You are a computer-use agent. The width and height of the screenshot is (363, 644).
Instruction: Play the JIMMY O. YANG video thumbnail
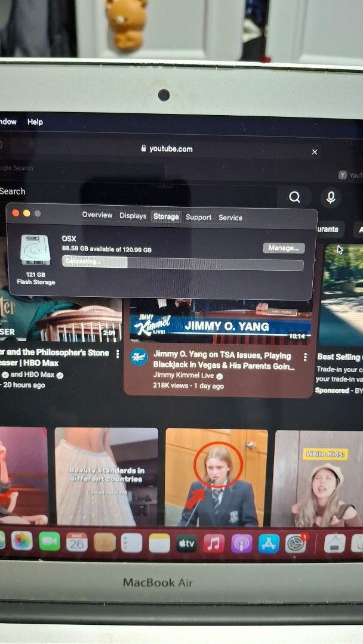(221, 321)
